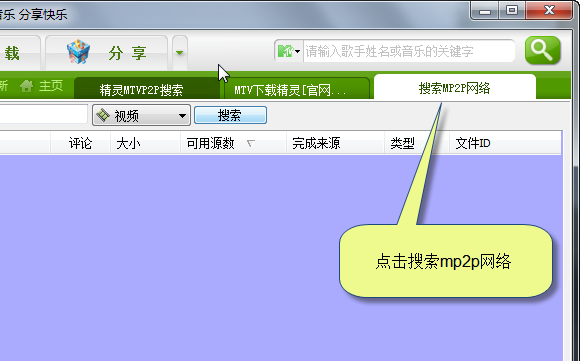The image size is (580, 361).
Task: Open the 分享 share toolbar button
Action: (107, 53)
